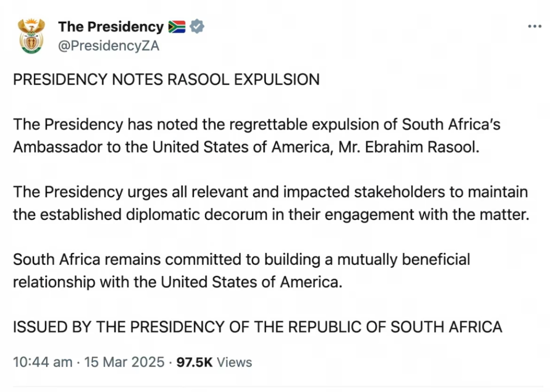Click the word Ambassador in the tweet
Screen dimensions: 550x392
58,147
